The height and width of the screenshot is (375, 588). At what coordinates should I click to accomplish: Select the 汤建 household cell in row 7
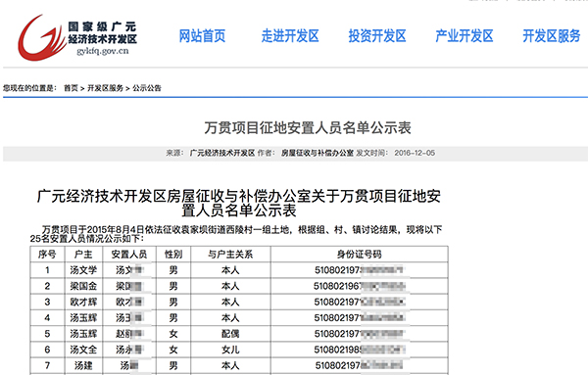point(83,365)
